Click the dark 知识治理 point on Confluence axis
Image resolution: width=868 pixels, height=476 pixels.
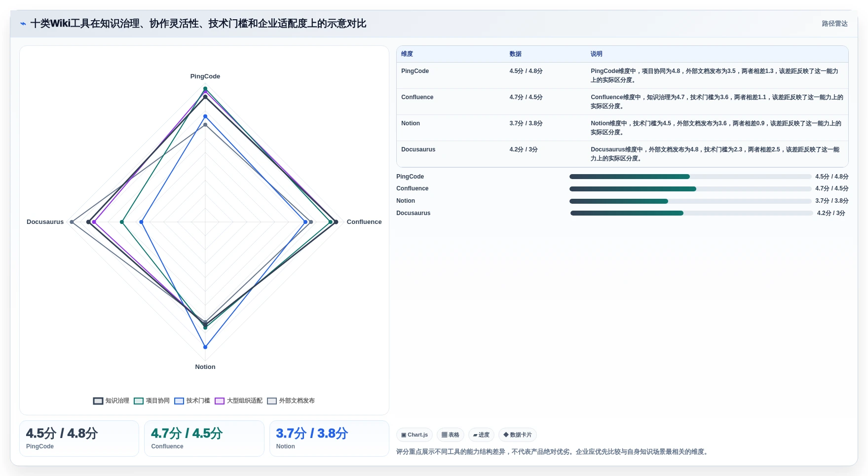[336, 222]
